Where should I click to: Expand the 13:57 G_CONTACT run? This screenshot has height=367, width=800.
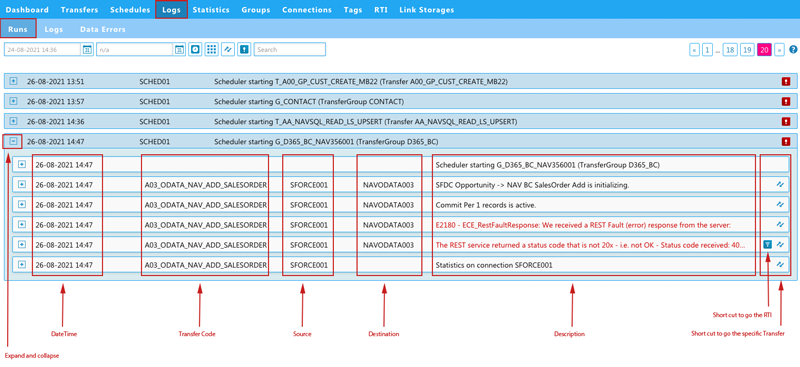coord(14,101)
